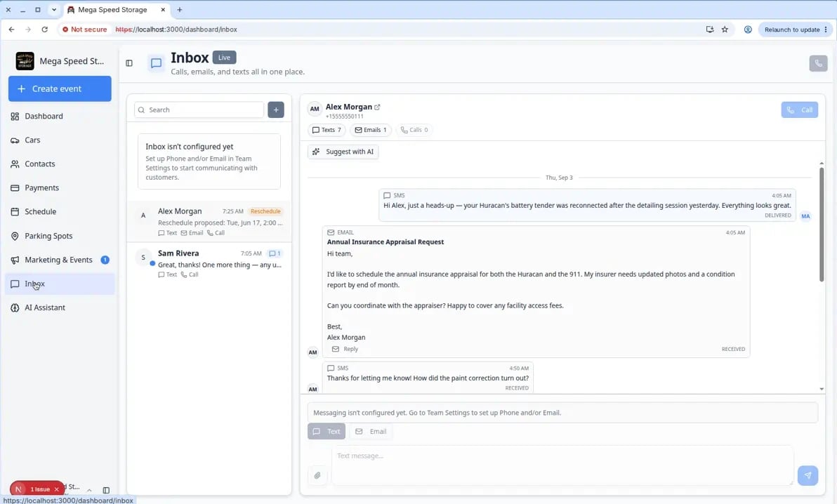Open the tab search dropdown arrow
This screenshot has height=504, width=837.
(54, 10)
